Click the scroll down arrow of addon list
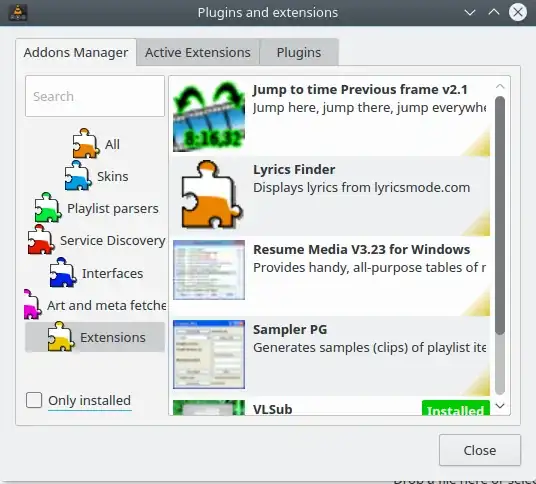The height and width of the screenshot is (484, 536). (500, 406)
